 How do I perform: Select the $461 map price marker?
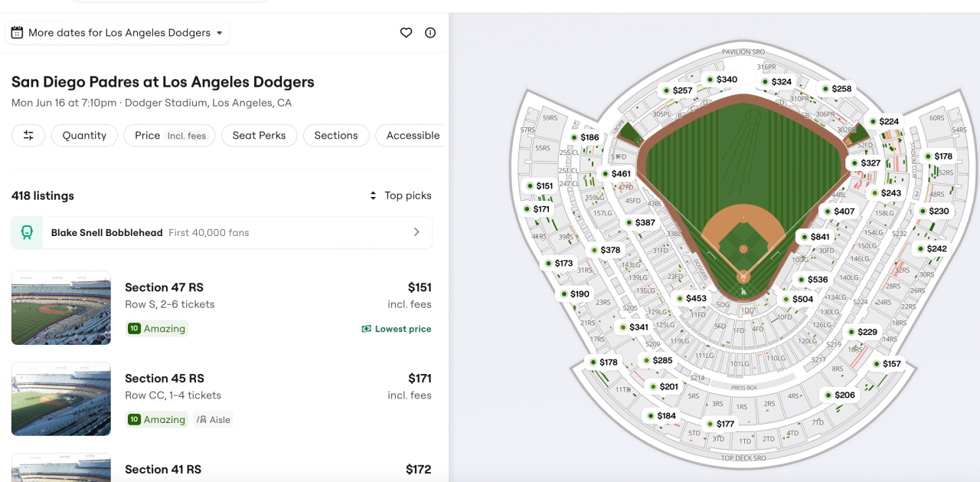click(616, 174)
